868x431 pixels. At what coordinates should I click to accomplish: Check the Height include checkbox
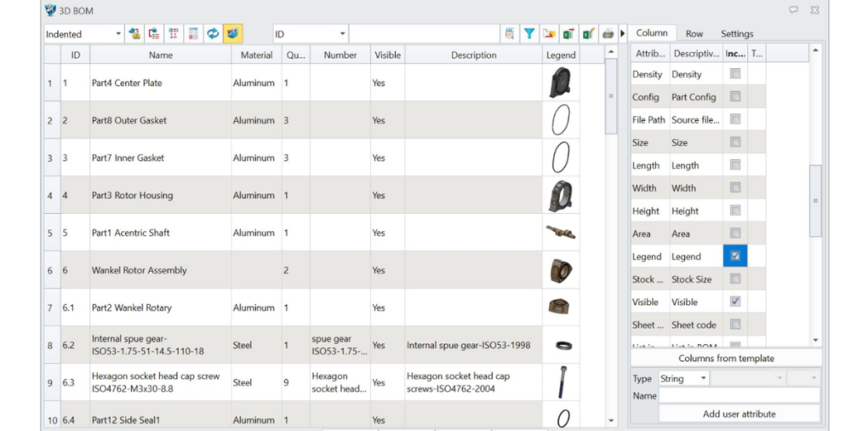pyautogui.click(x=735, y=210)
